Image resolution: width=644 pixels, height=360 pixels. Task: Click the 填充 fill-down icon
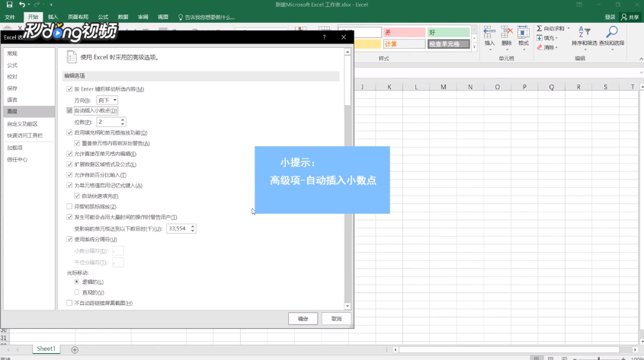click(540, 38)
